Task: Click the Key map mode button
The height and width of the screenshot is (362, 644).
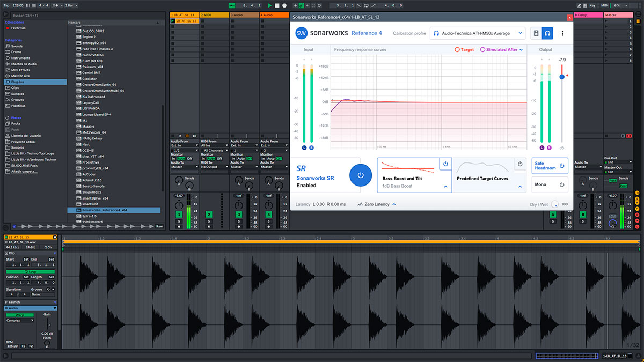Action: (x=592, y=5)
